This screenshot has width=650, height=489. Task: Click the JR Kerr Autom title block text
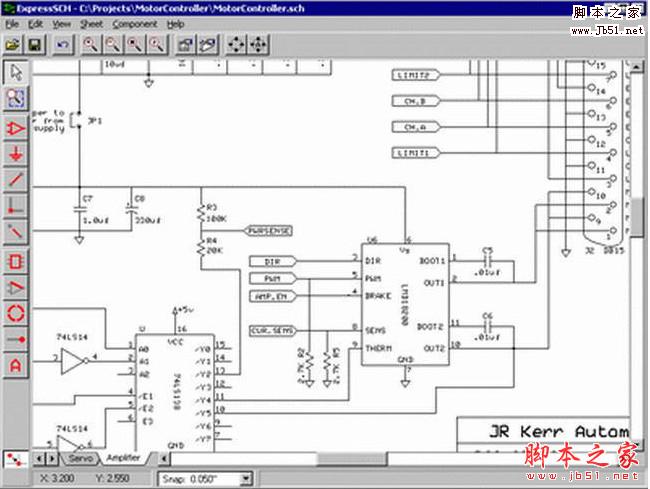click(x=559, y=431)
